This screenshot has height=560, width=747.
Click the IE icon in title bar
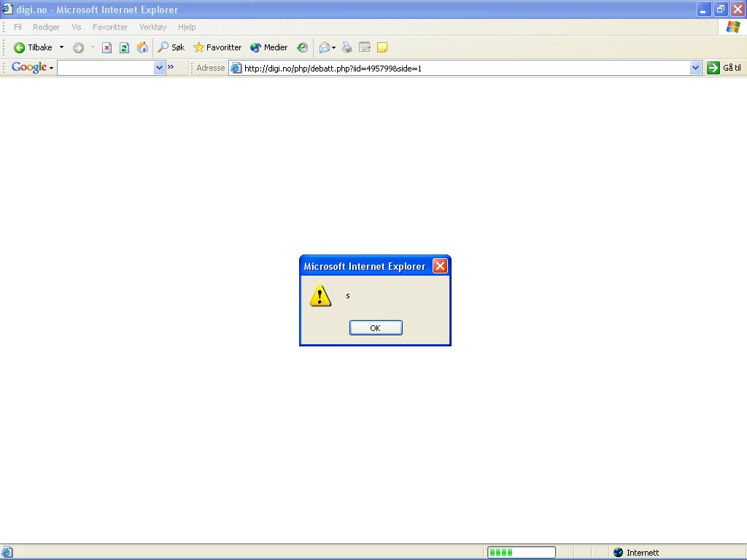[x=7, y=9]
